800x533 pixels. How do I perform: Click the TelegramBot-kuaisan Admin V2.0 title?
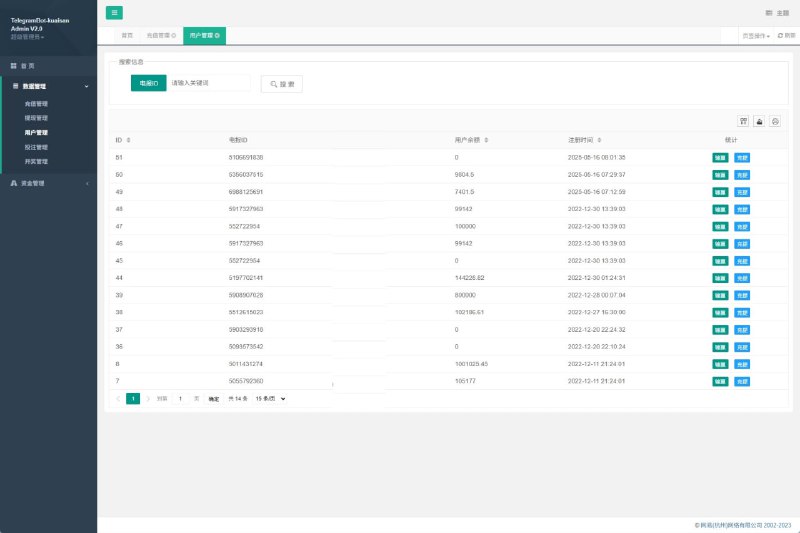point(40,24)
